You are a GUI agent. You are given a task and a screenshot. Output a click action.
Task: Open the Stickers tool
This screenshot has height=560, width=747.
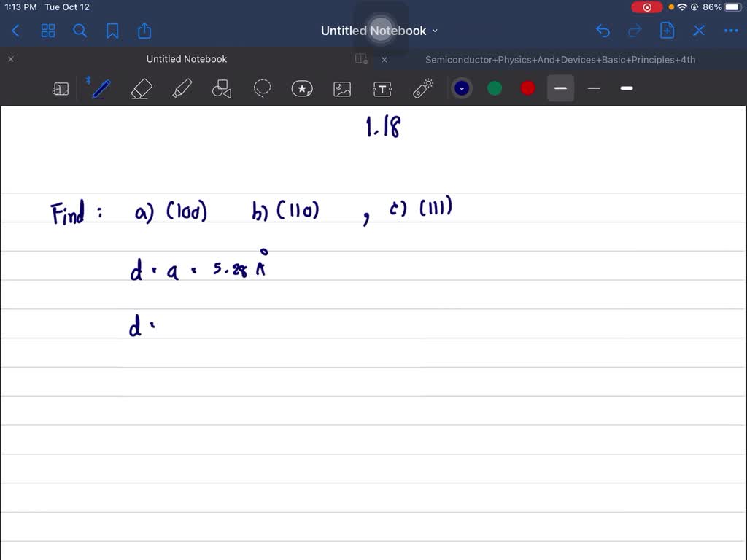(302, 88)
